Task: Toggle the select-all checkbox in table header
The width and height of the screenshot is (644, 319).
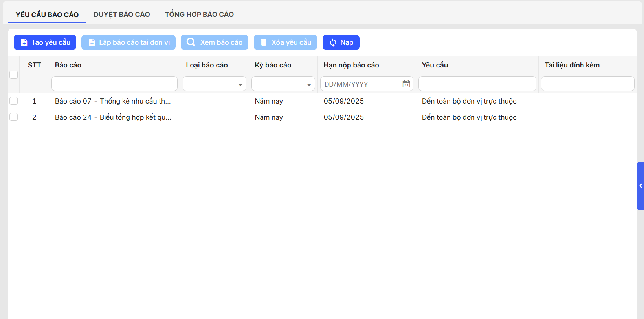Action: 14,75
